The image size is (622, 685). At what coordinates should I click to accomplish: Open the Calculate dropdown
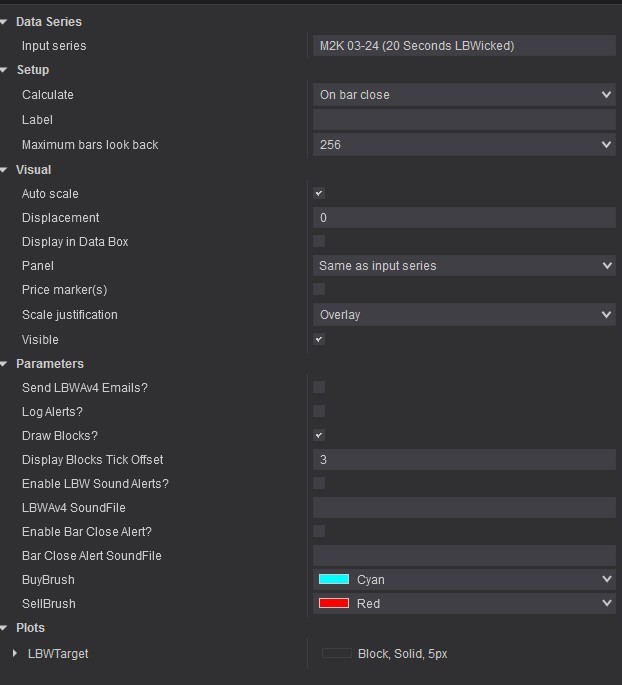[464, 95]
